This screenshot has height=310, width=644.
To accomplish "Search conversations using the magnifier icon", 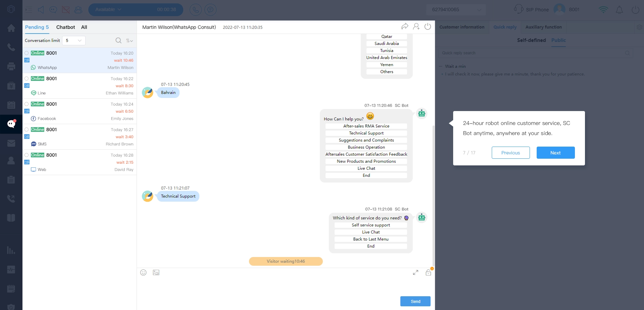I will pos(118,41).
